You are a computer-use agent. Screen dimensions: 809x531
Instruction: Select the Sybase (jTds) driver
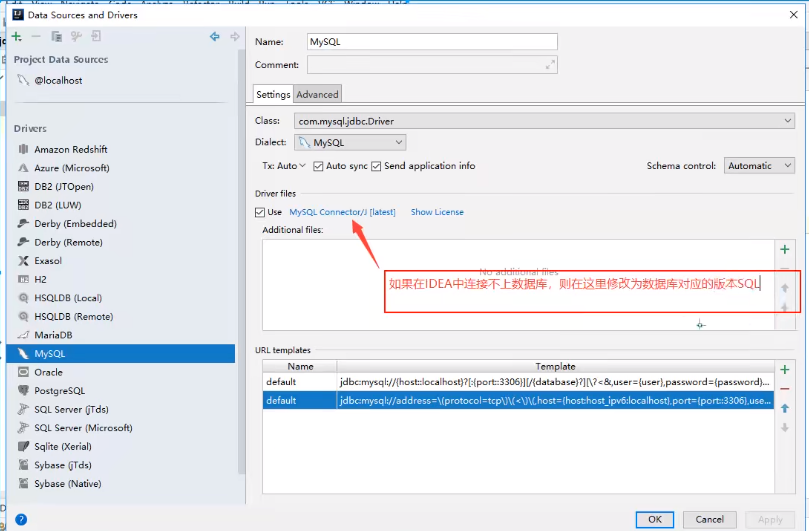tap(121, 465)
